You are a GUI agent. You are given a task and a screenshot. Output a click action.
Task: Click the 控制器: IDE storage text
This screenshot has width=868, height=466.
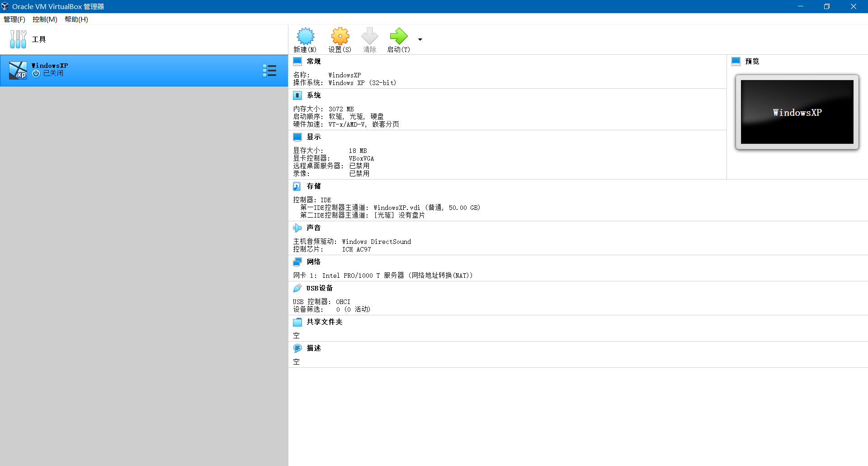(312, 200)
